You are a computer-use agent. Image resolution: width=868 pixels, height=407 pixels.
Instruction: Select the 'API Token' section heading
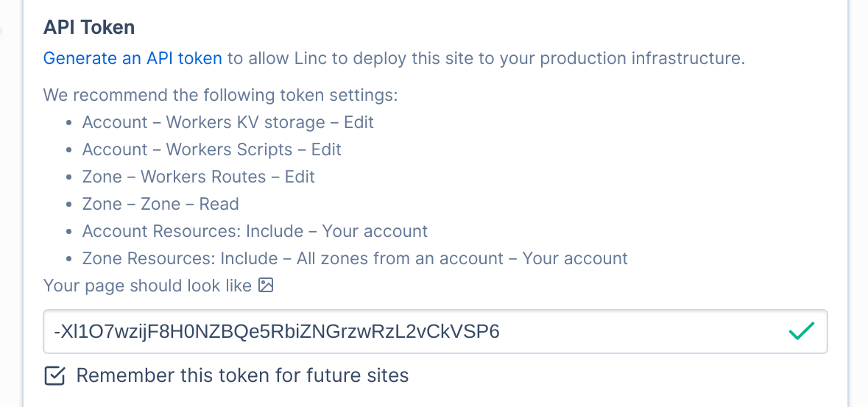89,27
